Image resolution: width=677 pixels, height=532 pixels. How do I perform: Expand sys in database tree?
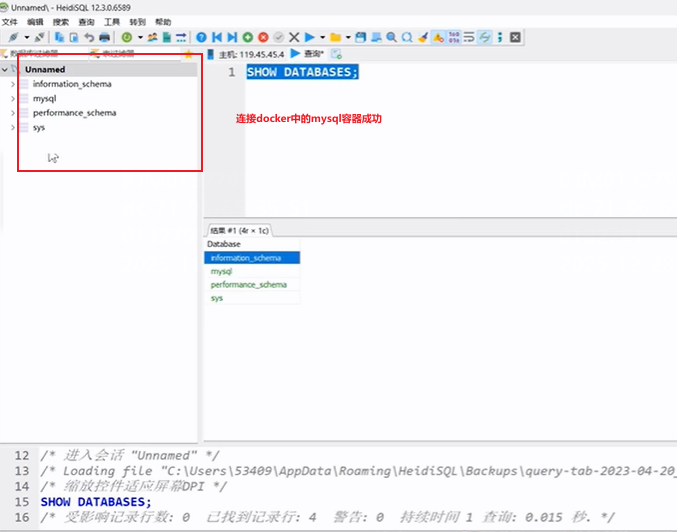[x=13, y=128]
